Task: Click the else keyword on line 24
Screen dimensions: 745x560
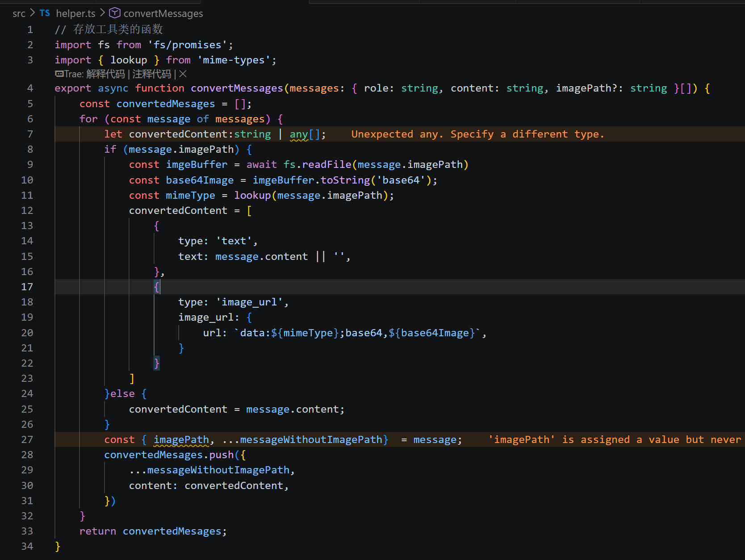Action: (x=122, y=394)
